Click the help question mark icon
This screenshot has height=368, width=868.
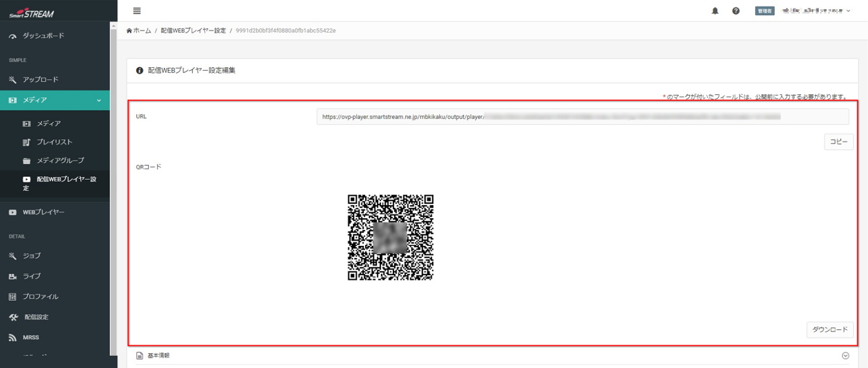click(736, 11)
